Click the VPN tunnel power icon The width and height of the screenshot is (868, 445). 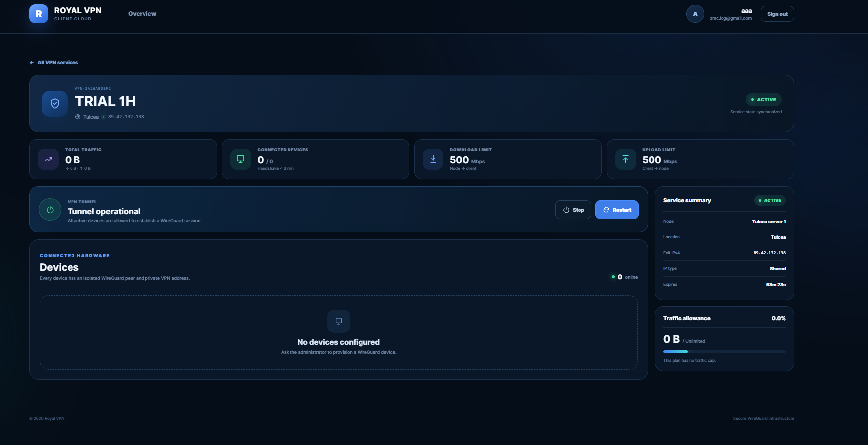pyautogui.click(x=50, y=210)
